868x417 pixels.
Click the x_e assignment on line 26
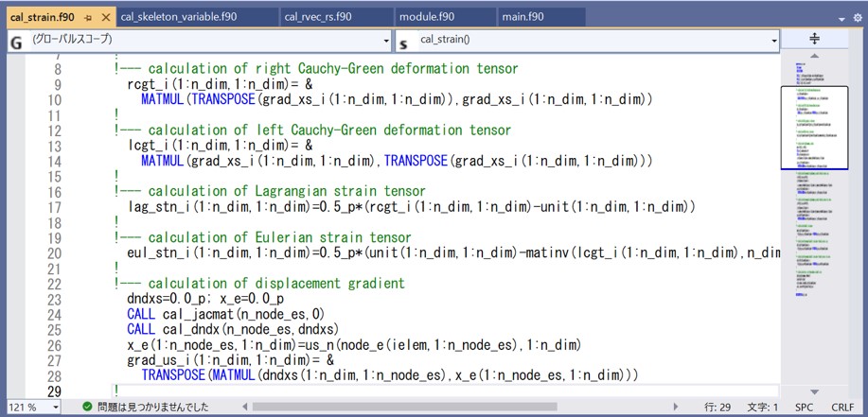pyautogui.click(x=354, y=345)
